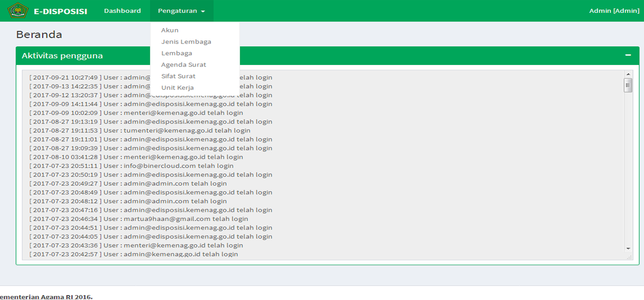This screenshot has width=644, height=300.
Task: Open the Sifat Surat settings item
Action: (x=179, y=76)
